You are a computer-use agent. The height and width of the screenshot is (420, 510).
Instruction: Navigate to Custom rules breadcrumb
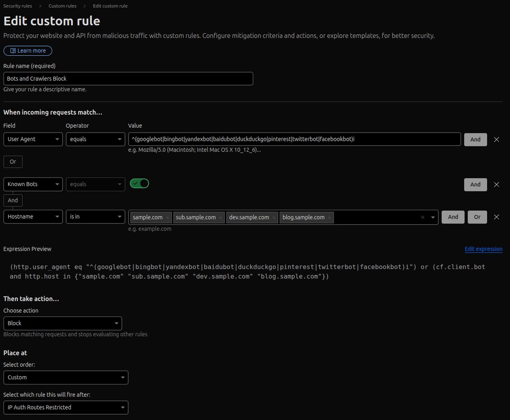click(62, 6)
